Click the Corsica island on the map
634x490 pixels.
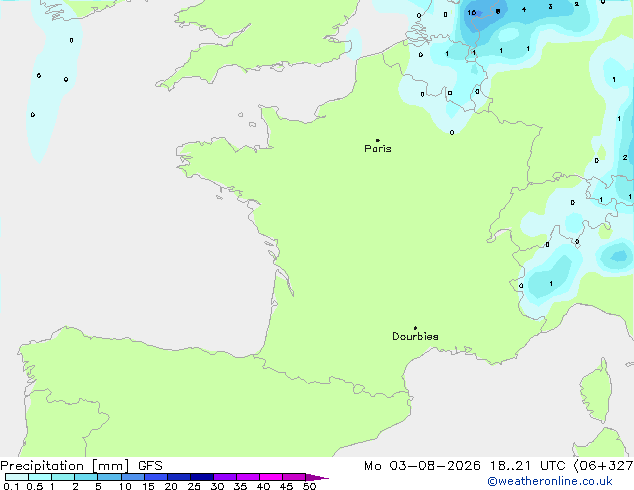596,390
